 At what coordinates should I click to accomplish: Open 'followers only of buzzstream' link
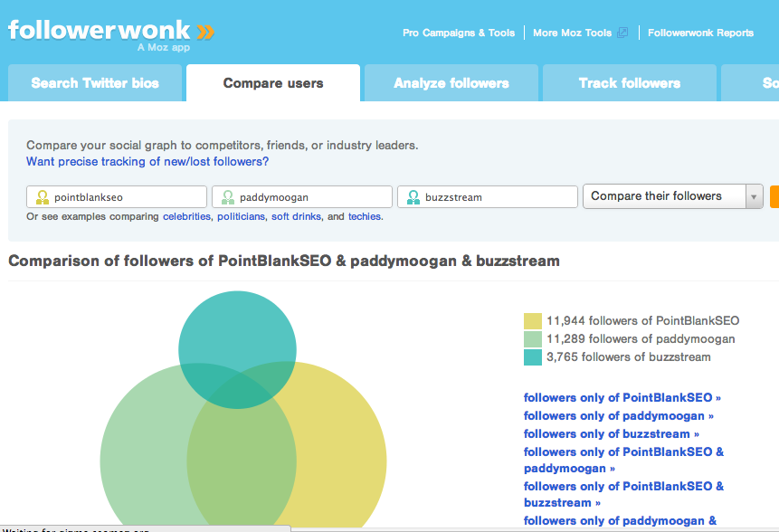[612, 433]
